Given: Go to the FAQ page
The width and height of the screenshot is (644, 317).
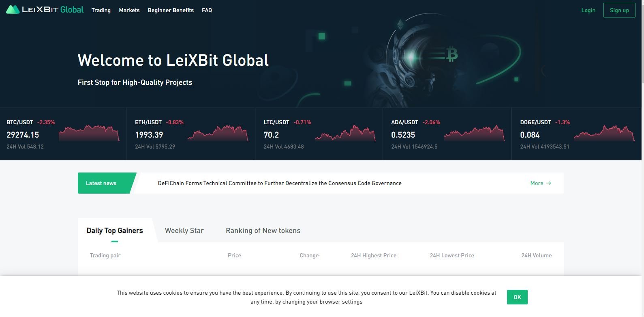Looking at the screenshot, I should coord(207,10).
